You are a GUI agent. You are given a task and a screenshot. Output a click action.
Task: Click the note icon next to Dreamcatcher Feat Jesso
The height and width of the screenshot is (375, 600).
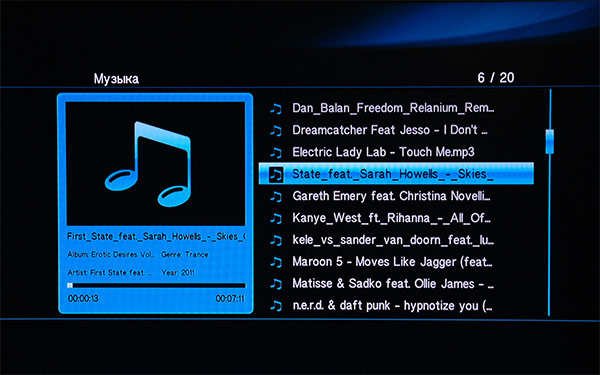(x=276, y=131)
